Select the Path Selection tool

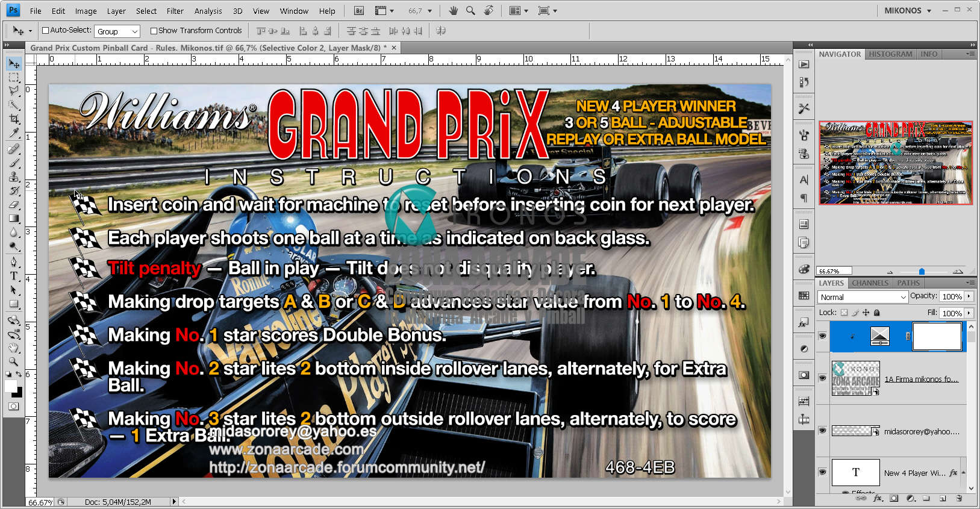point(13,290)
